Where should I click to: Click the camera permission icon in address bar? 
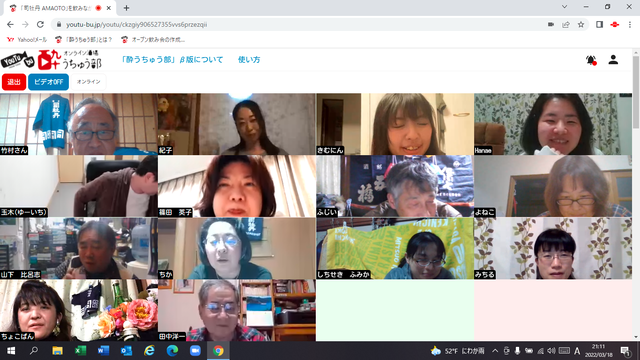(x=551, y=24)
